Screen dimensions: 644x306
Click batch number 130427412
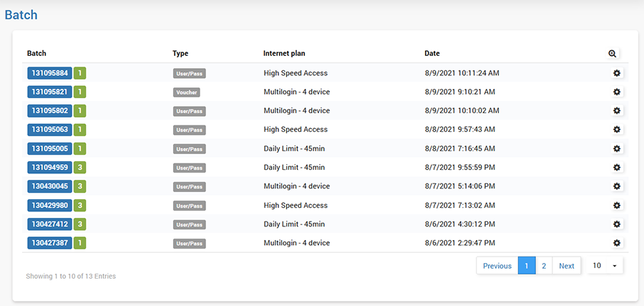point(50,224)
